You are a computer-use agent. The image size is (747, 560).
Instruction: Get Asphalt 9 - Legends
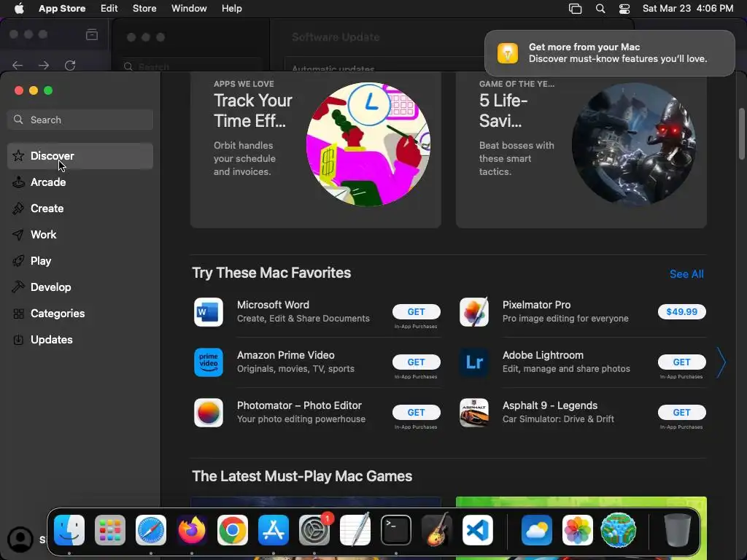coord(682,413)
